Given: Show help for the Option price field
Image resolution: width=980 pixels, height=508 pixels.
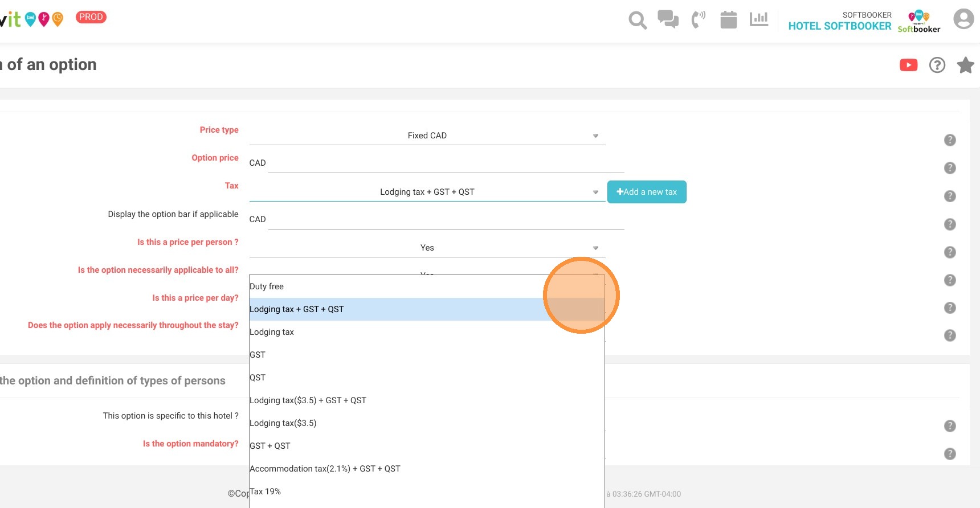Looking at the screenshot, I should pyautogui.click(x=950, y=168).
